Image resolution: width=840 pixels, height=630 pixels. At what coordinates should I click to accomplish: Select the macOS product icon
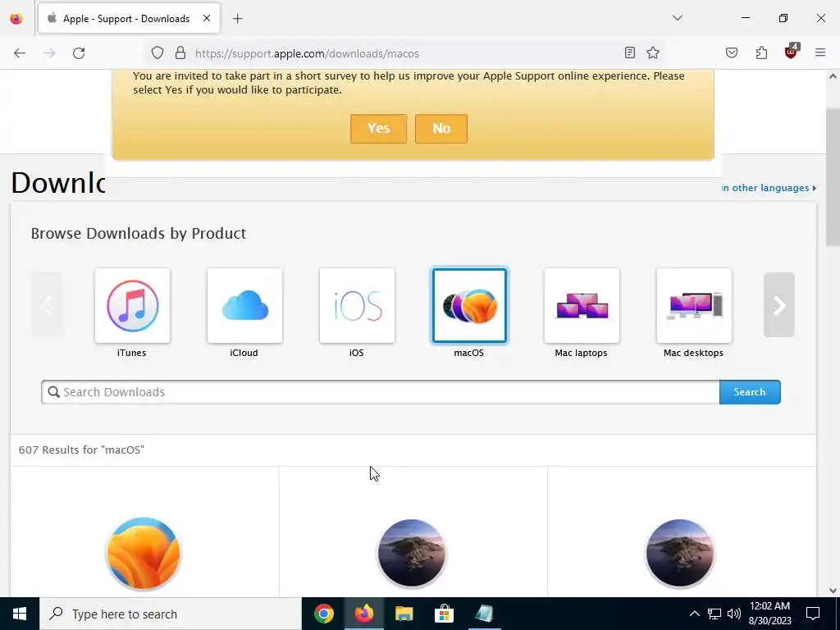[469, 306]
